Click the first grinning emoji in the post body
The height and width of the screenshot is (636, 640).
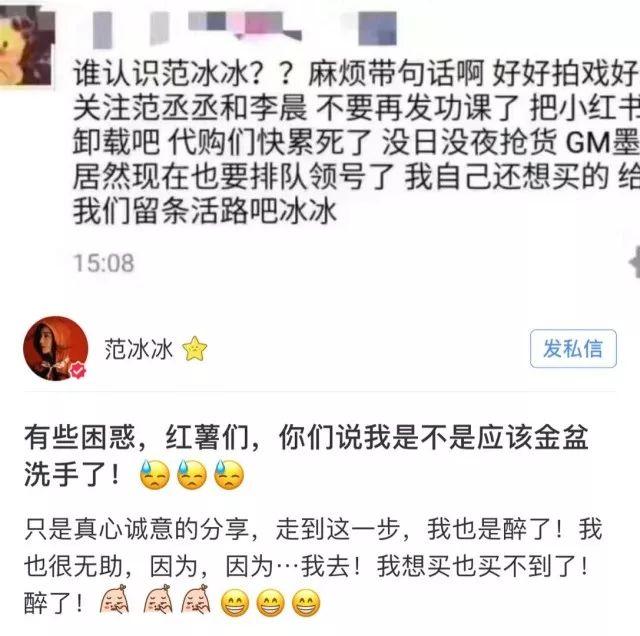pyautogui.click(x=235, y=603)
